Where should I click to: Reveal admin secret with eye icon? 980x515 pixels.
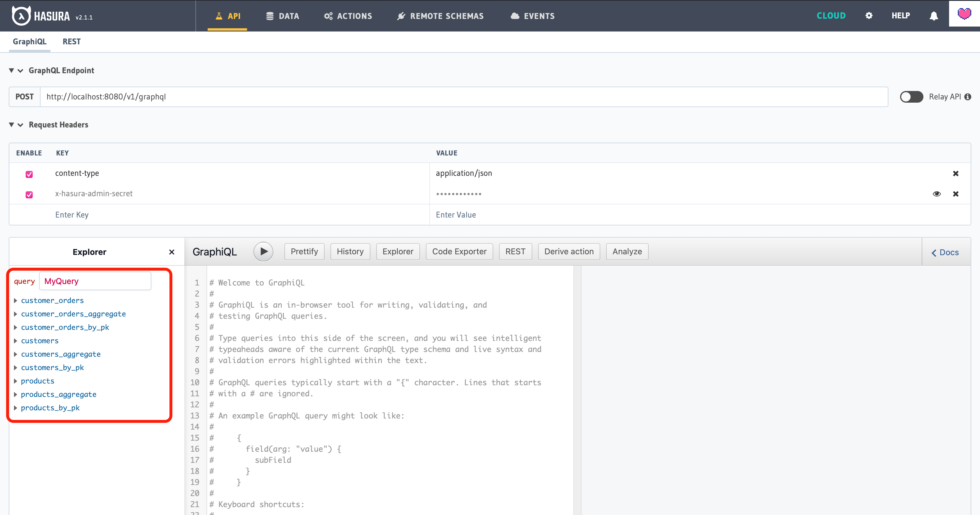pos(937,194)
